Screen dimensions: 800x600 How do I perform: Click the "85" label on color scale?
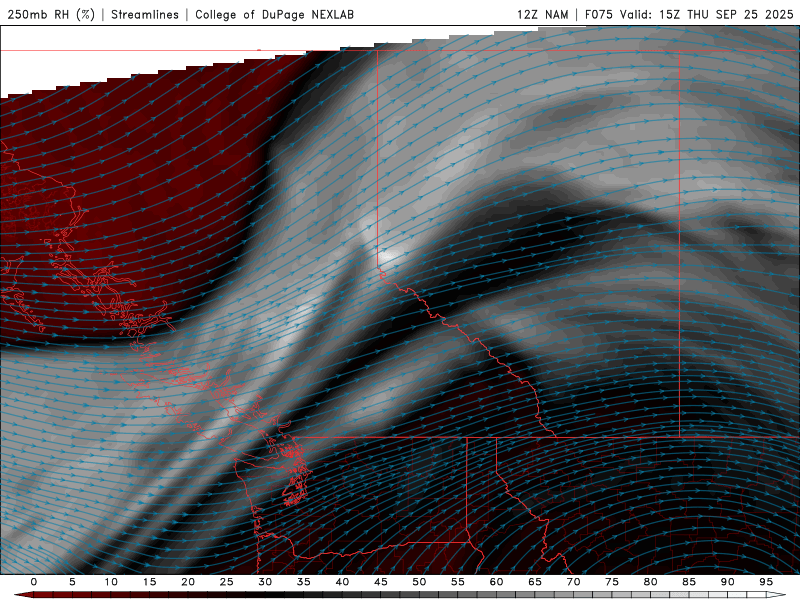tap(689, 582)
